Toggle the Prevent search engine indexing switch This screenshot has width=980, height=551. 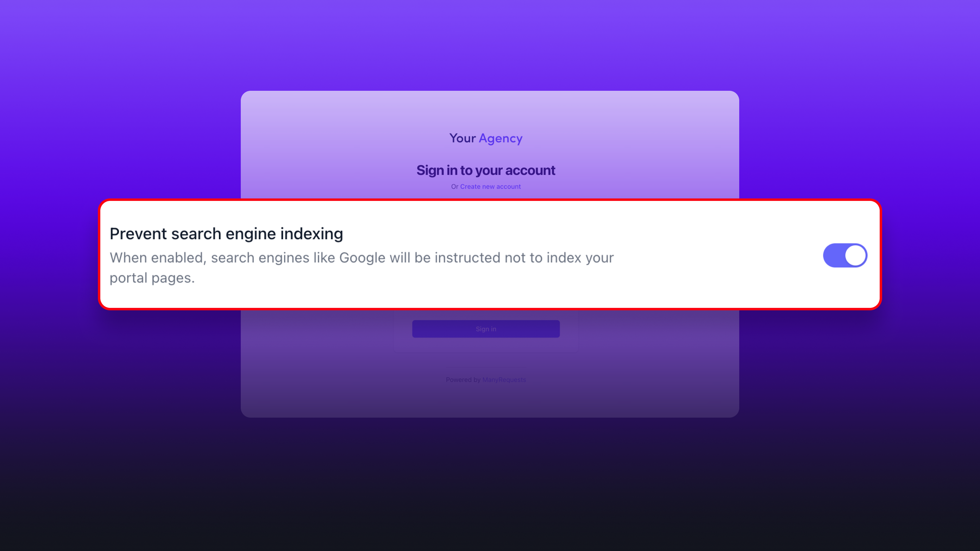[x=845, y=255]
